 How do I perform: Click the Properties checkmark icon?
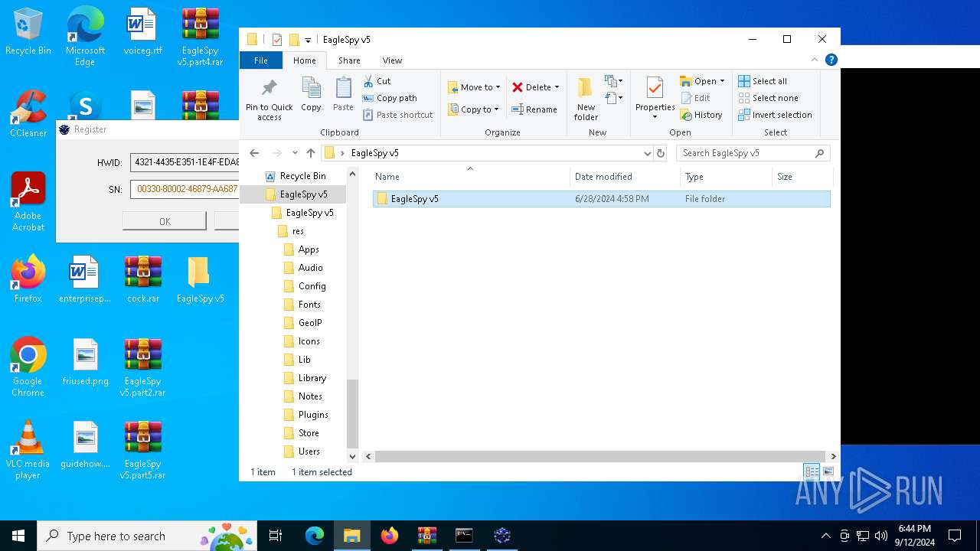click(x=655, y=89)
